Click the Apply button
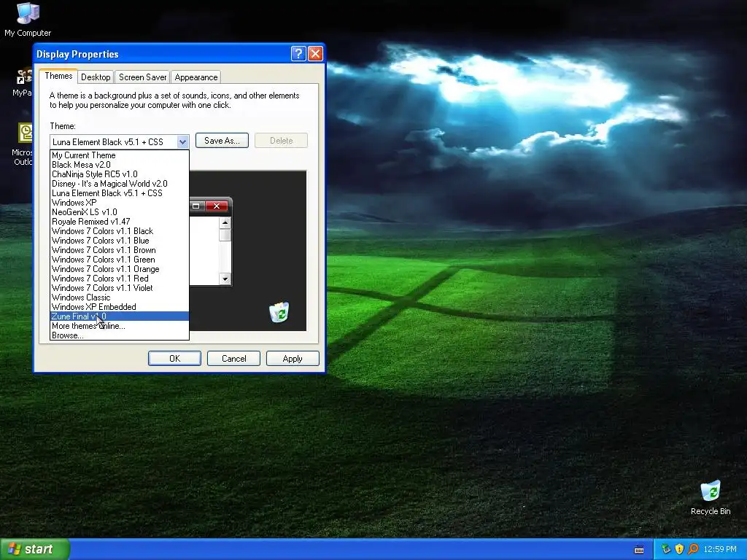This screenshot has width=747, height=560. point(293,359)
